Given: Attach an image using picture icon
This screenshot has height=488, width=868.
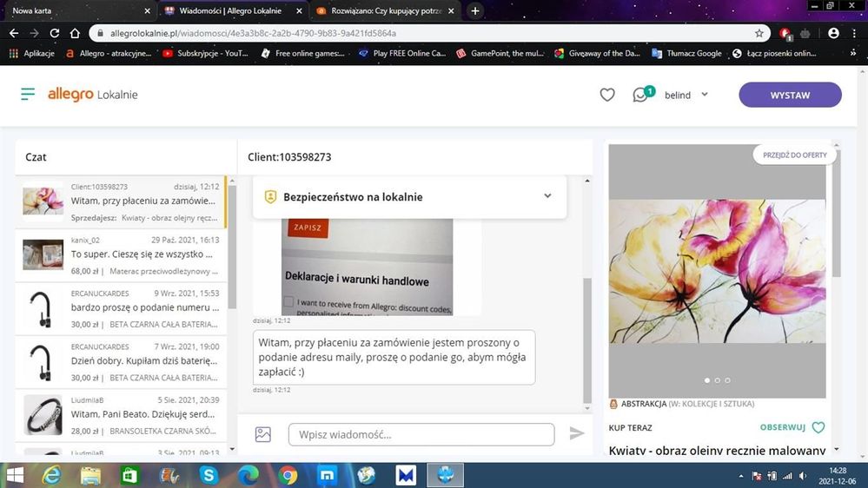Looking at the screenshot, I should [263, 434].
